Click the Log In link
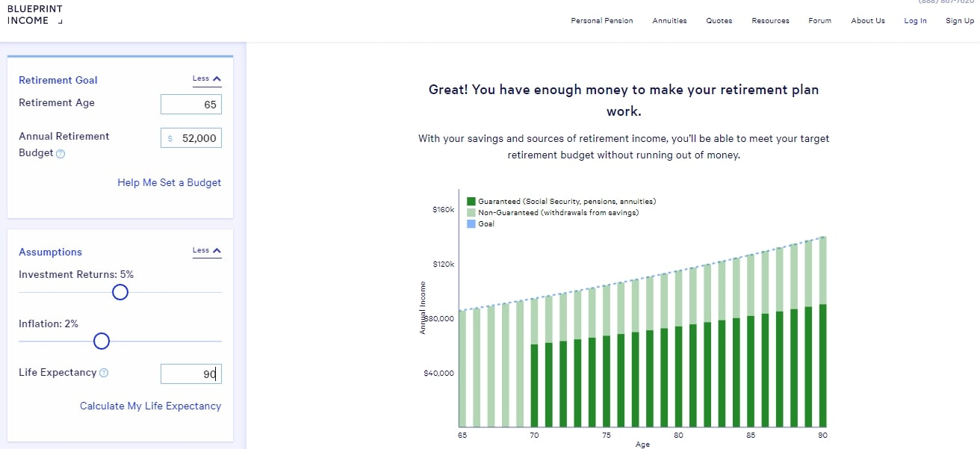The image size is (980, 449). [915, 21]
